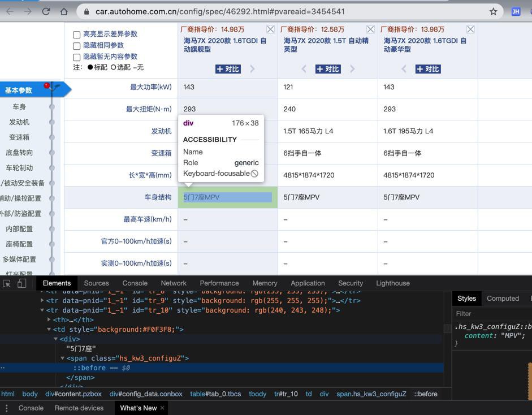
Task: Collapse the tr_10 table row node
Action: click(42, 310)
